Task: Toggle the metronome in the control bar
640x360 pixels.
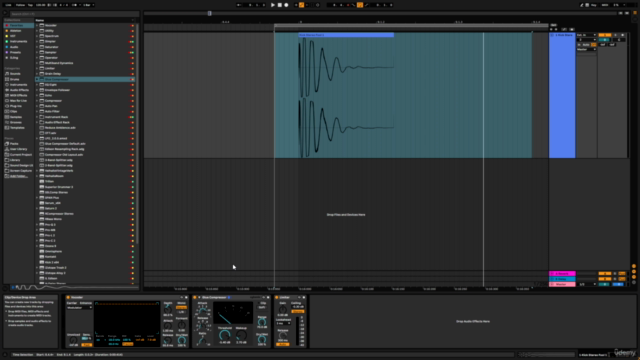Action: 75,5
